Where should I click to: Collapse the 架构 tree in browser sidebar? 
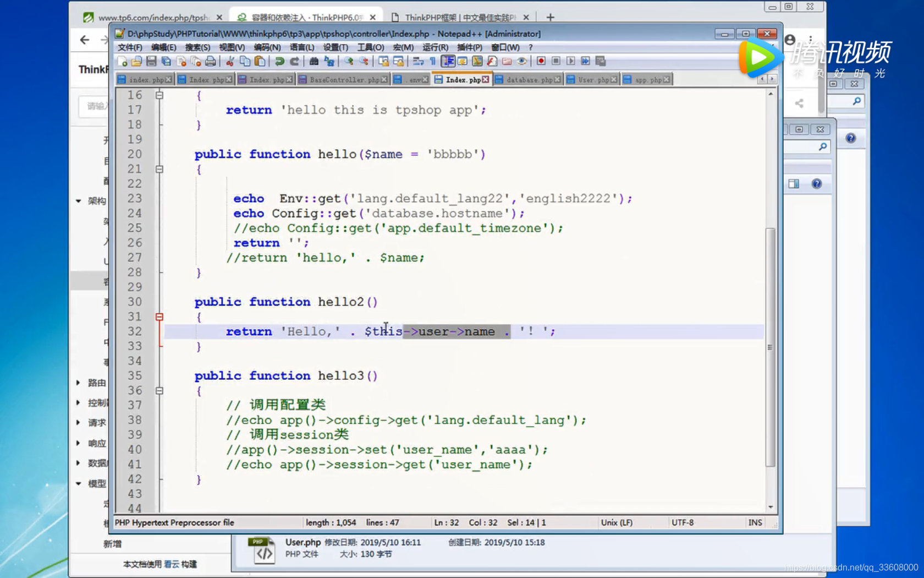(x=79, y=201)
